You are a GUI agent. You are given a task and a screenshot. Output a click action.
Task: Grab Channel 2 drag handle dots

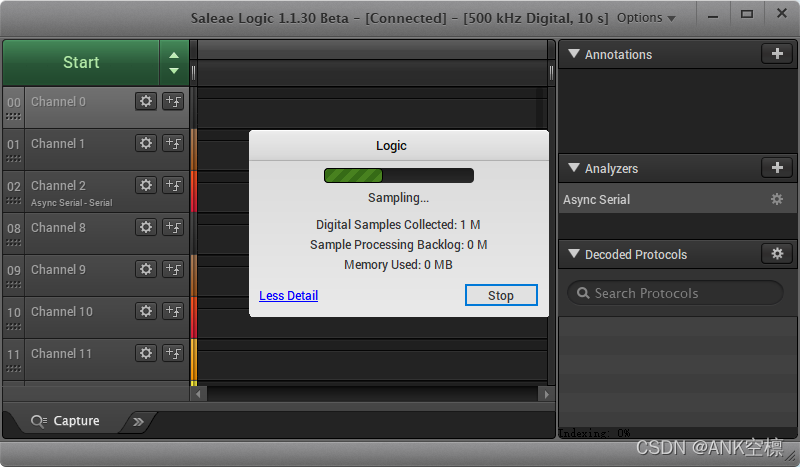click(x=14, y=201)
